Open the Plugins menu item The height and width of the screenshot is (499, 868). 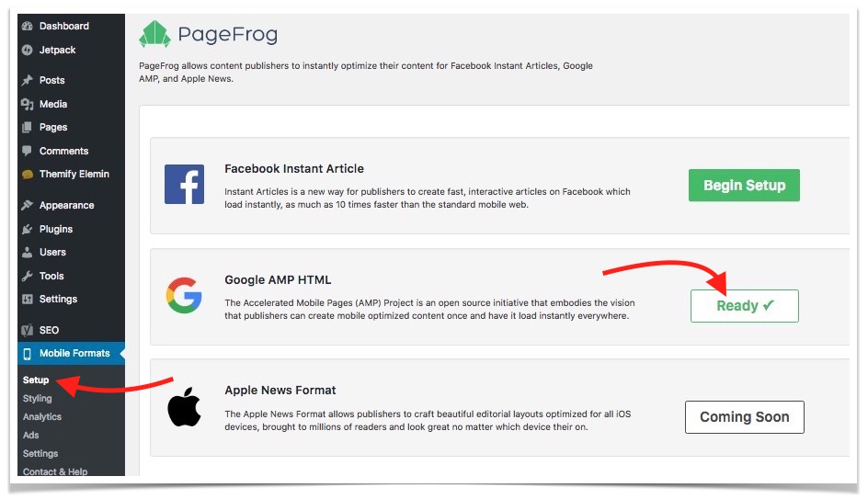point(55,229)
